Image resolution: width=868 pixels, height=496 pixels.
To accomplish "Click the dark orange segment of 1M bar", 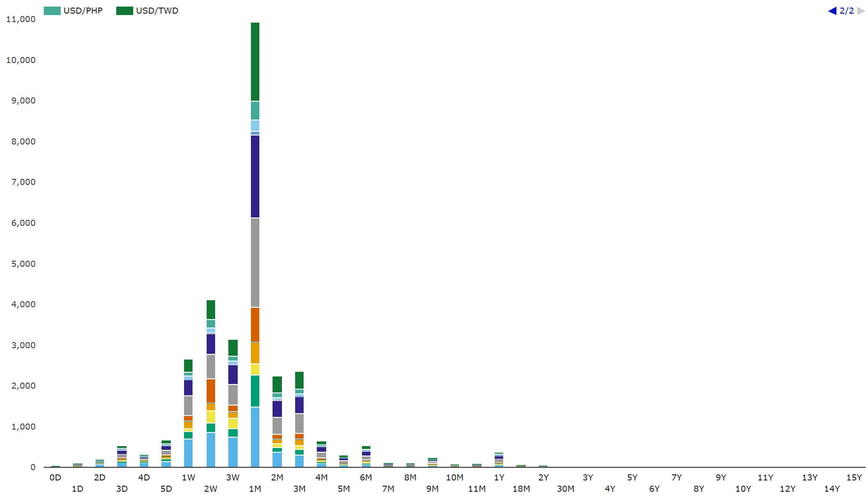I will [255, 325].
